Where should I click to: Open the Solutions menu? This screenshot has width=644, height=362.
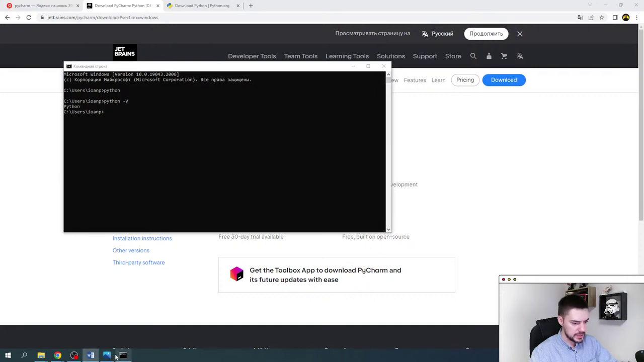coord(391,56)
